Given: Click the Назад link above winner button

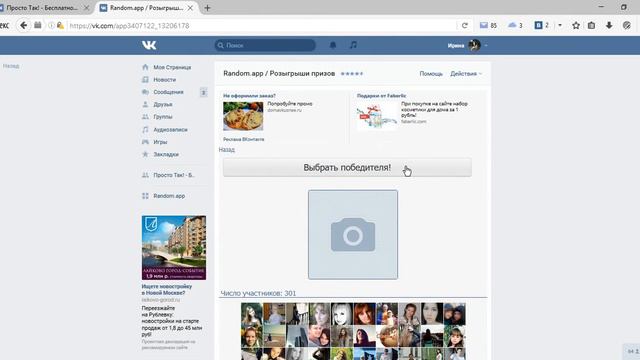Looking at the screenshot, I should [x=227, y=150].
